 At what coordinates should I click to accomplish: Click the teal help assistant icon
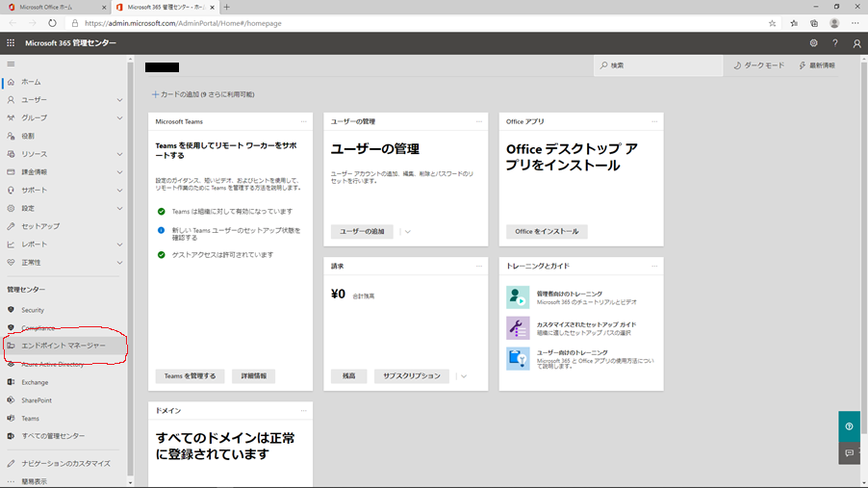[849, 426]
